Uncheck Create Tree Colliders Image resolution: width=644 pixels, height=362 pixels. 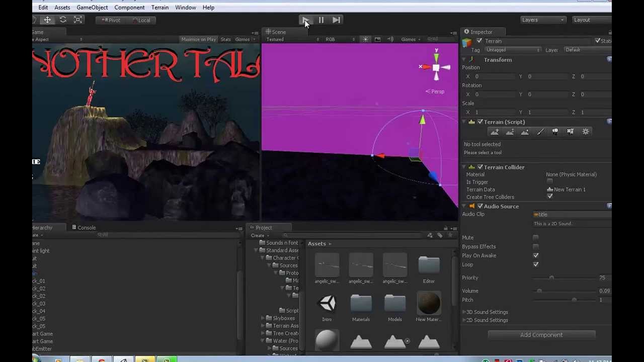pos(549,197)
